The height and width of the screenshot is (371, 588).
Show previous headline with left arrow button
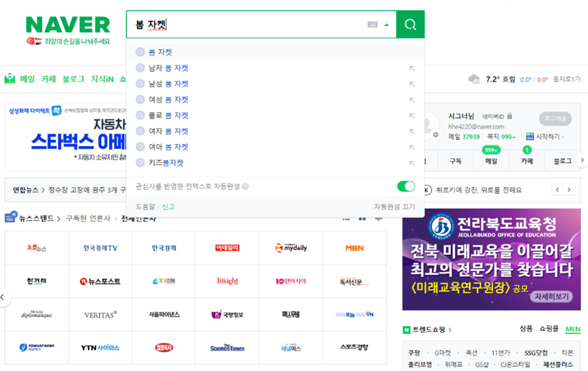[557, 190]
